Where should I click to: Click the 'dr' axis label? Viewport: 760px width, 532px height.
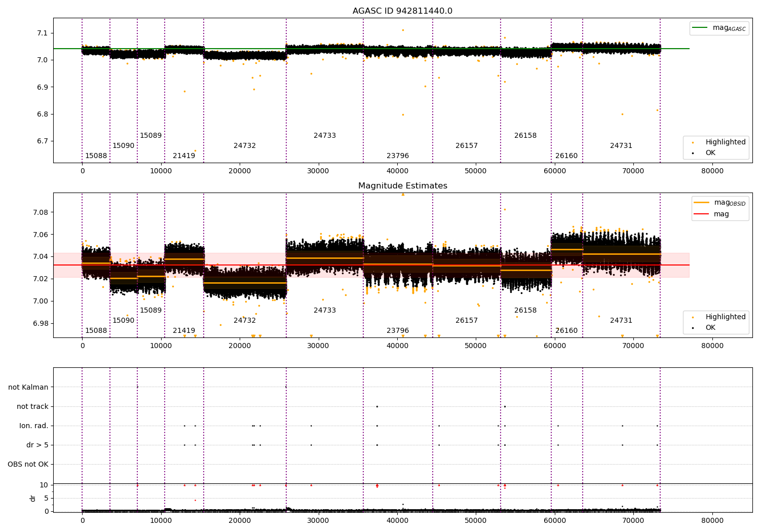point(33,498)
